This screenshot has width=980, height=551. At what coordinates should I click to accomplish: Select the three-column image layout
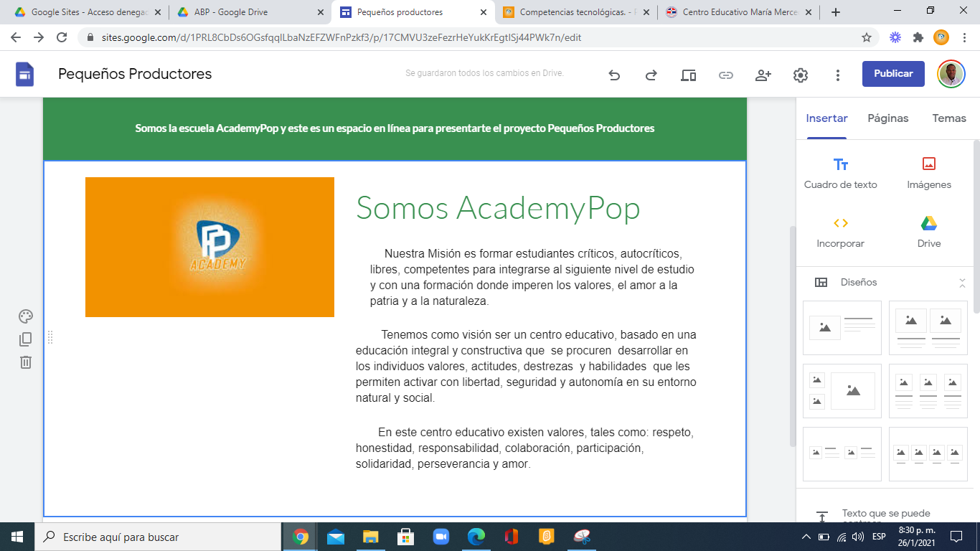pyautogui.click(x=928, y=391)
